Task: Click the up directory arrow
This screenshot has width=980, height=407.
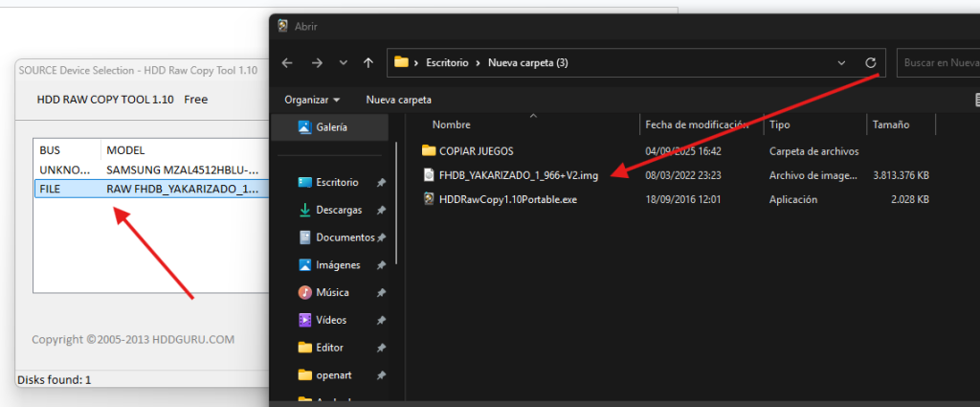Action: (x=367, y=63)
